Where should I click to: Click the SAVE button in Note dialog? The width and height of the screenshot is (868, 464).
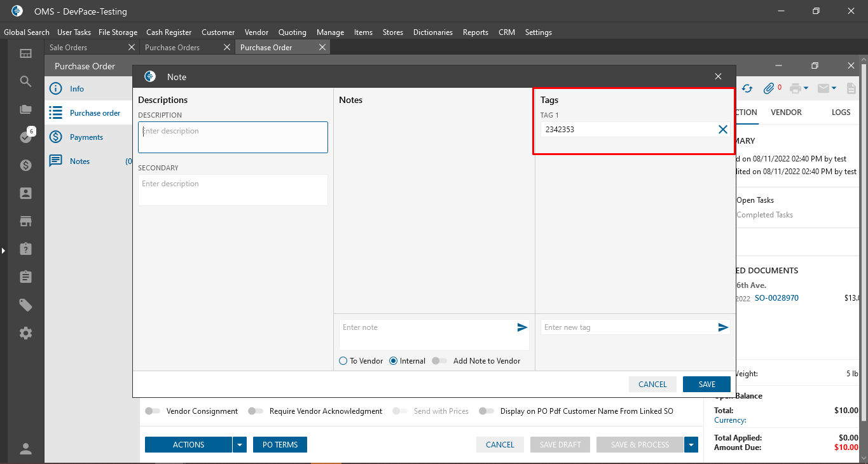[x=706, y=385]
